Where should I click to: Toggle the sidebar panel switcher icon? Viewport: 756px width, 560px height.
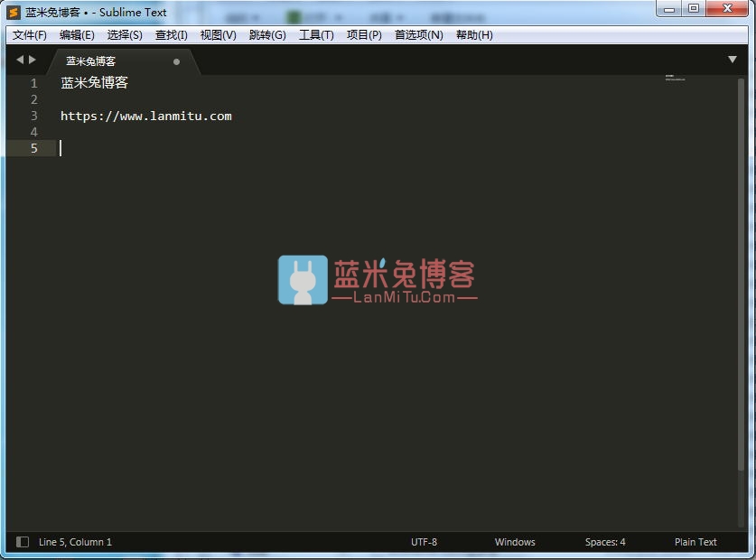23,542
